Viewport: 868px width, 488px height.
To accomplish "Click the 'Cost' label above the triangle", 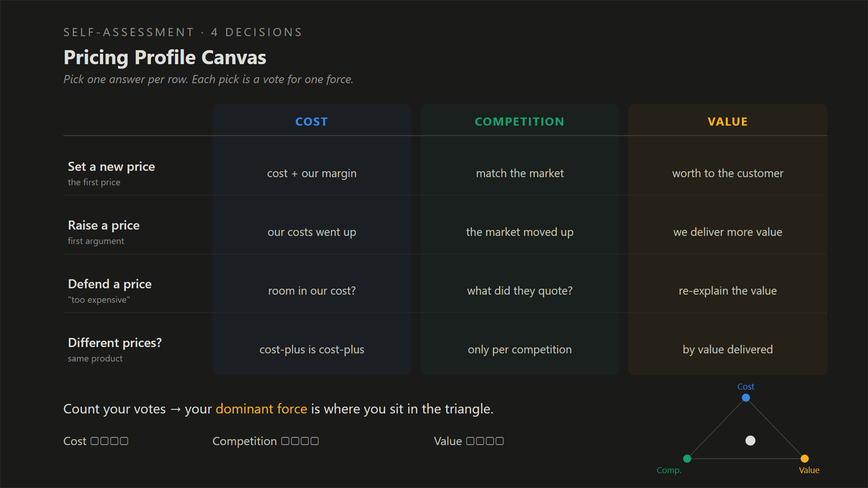I will coord(746,387).
